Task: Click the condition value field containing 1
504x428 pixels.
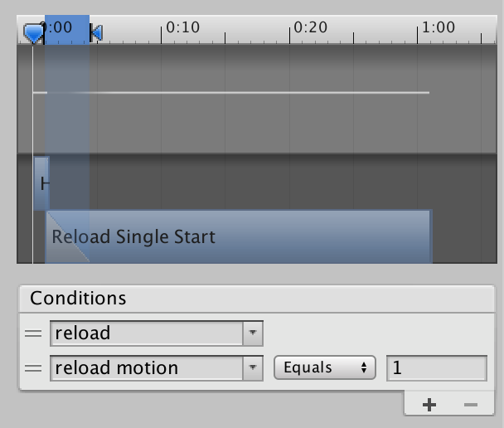Action: 436,367
